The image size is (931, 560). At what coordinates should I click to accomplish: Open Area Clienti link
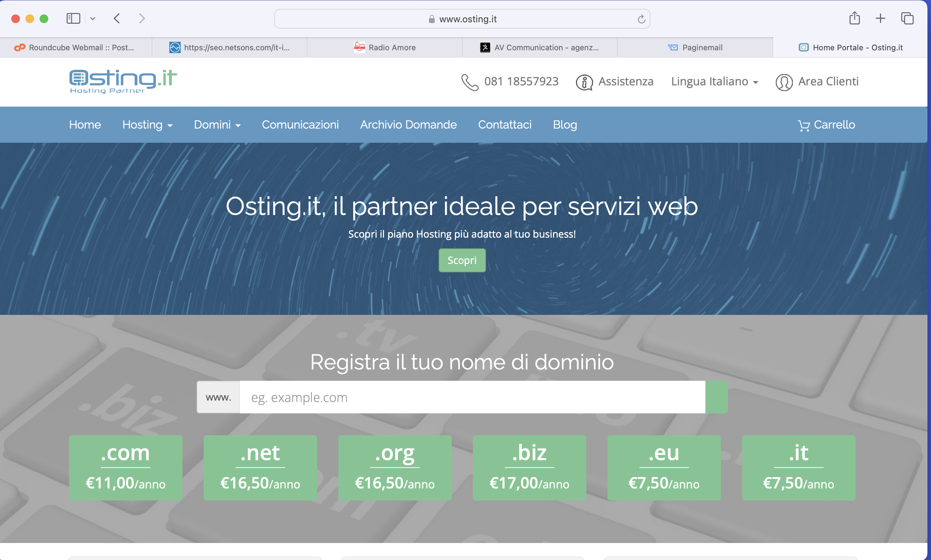(828, 81)
